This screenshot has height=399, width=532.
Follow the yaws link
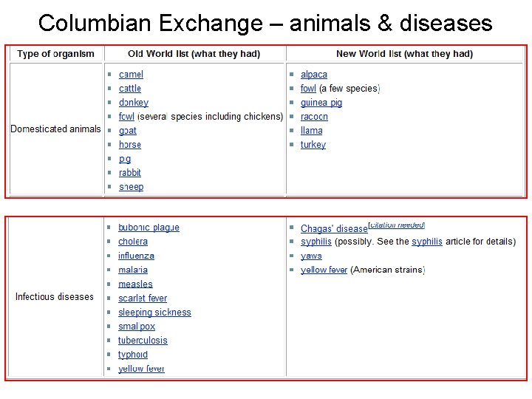[x=311, y=256]
